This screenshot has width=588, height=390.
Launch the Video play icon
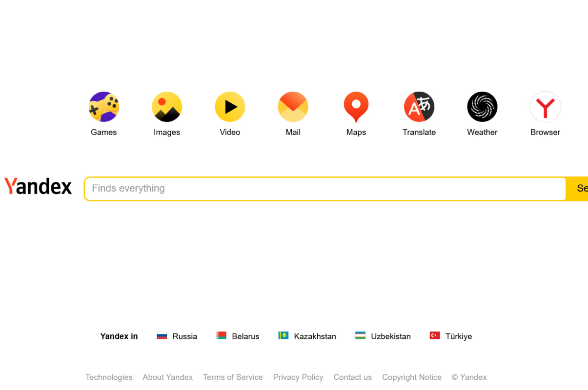coord(230,107)
